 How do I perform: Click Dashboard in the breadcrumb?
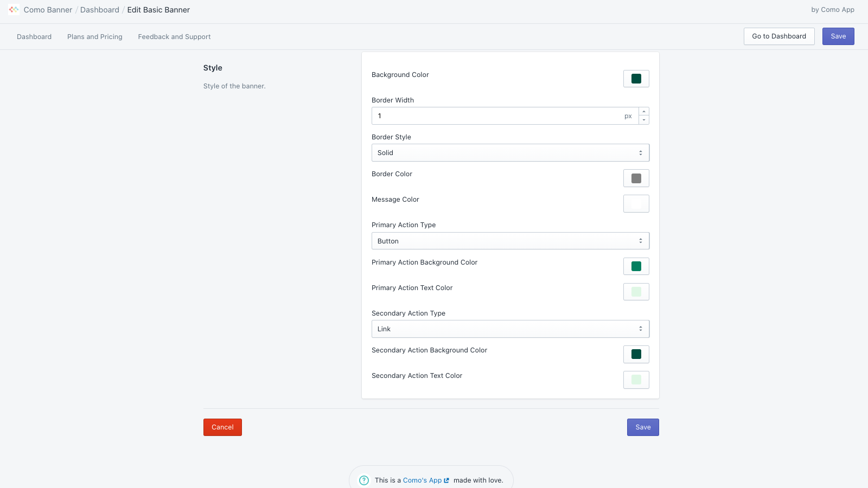(x=100, y=10)
